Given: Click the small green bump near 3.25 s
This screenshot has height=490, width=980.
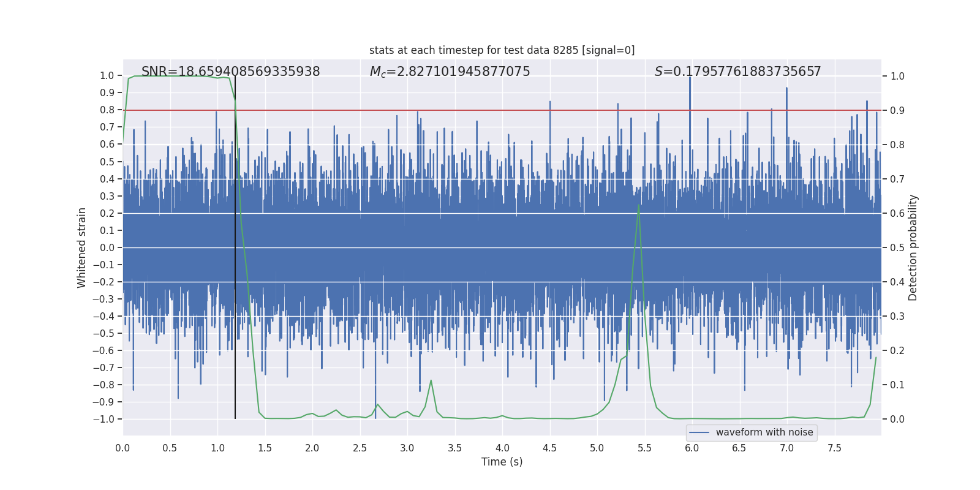Looking at the screenshot, I should point(431,381).
